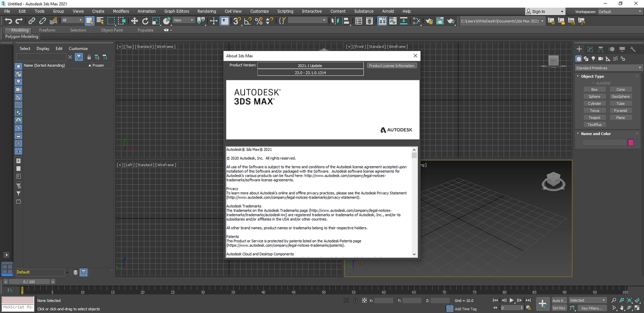Switch to the Object Paint ribbon tab
Image resolution: width=644 pixels, height=313 pixels.
coord(112,30)
